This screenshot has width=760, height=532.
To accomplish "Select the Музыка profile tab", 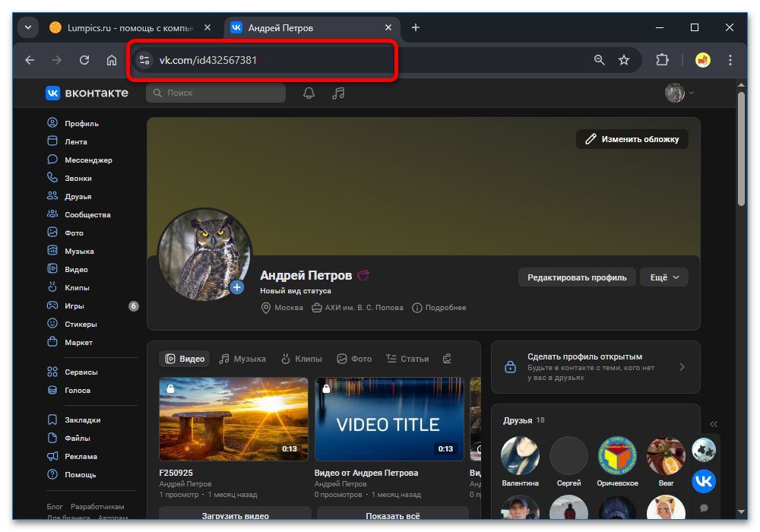I will pos(242,359).
